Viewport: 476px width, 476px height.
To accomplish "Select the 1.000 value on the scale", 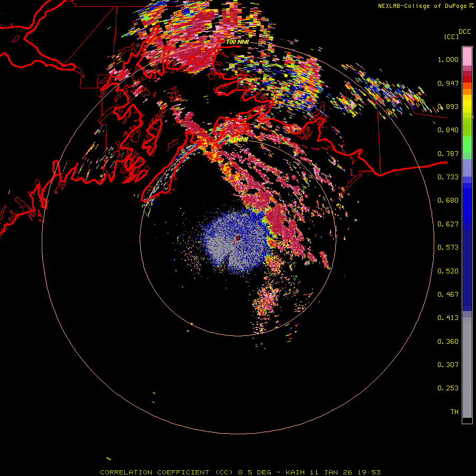I will coord(448,59).
